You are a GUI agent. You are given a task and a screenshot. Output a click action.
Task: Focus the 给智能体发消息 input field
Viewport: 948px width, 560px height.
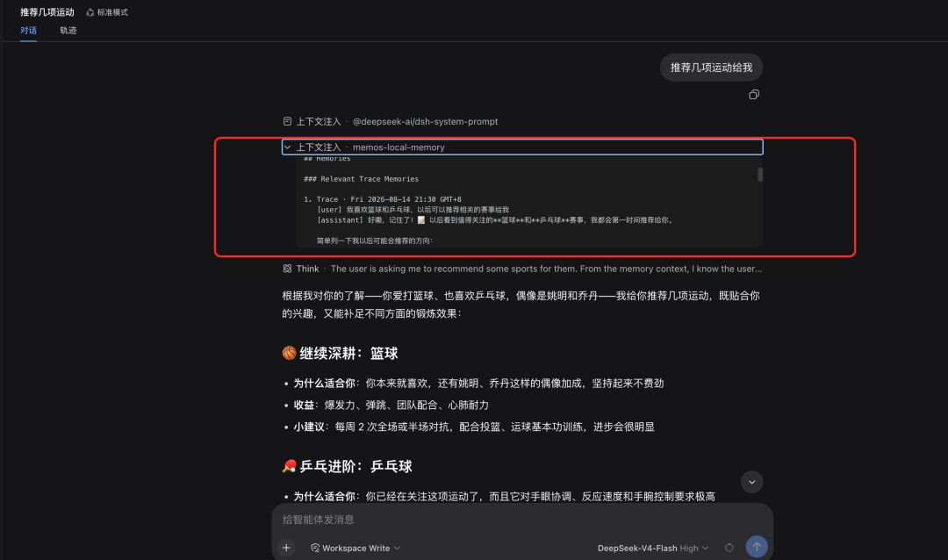click(x=522, y=520)
